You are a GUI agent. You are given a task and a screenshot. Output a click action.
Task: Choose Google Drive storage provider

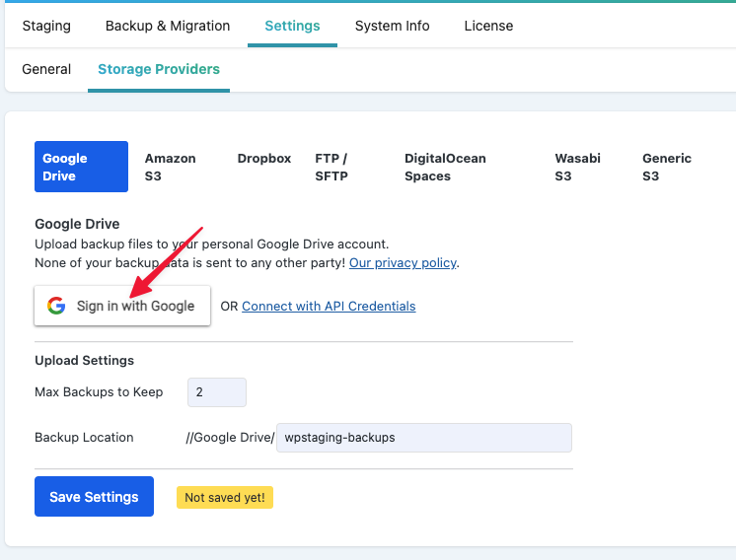(81, 167)
